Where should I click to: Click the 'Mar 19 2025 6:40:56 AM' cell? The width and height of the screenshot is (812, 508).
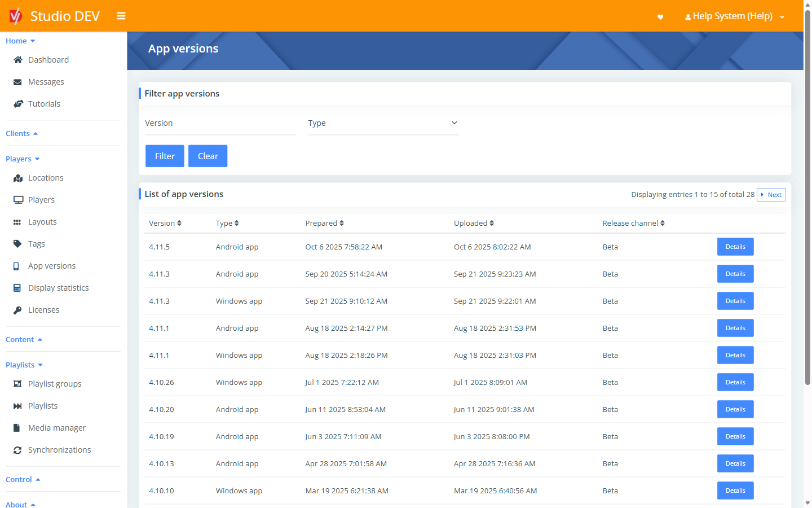(495, 491)
